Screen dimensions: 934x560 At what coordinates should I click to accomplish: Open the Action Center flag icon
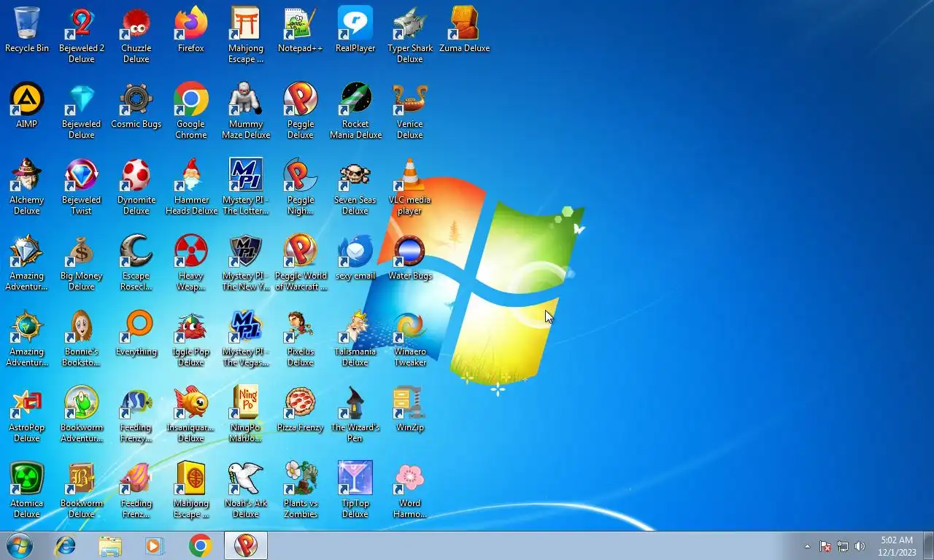point(825,546)
